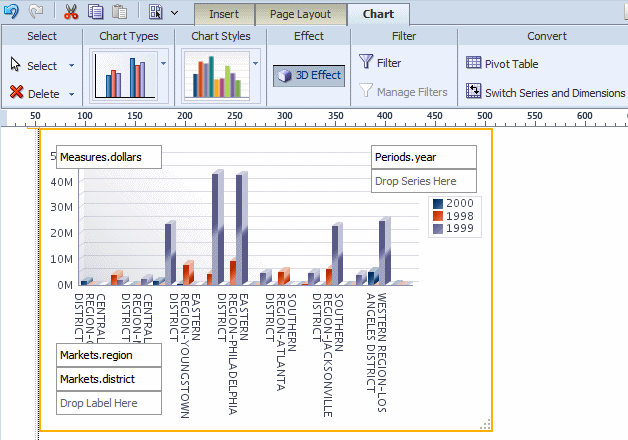Screen dimensions: 628x440
Task: Open the Chart Types dropdown arrow
Action: tap(163, 63)
